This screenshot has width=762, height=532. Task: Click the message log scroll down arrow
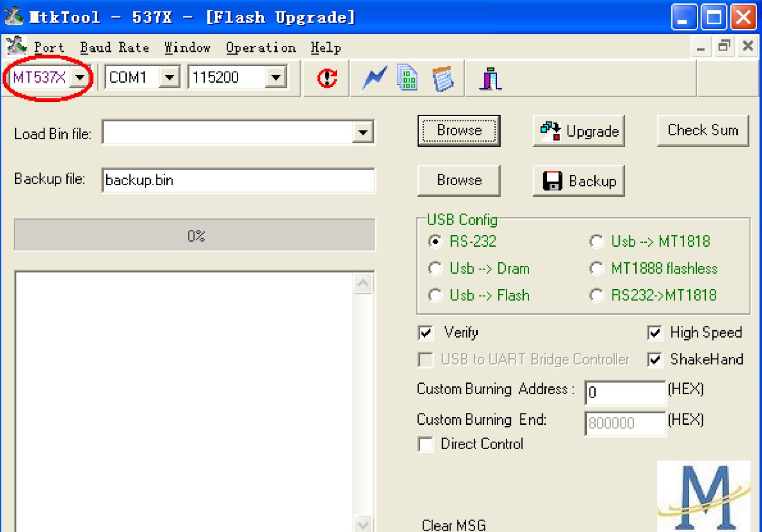coord(363,524)
